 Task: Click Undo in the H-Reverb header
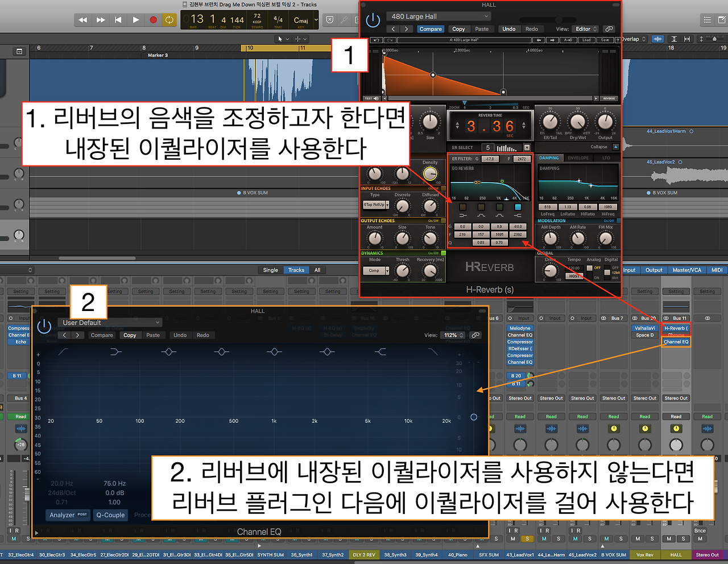click(x=509, y=29)
